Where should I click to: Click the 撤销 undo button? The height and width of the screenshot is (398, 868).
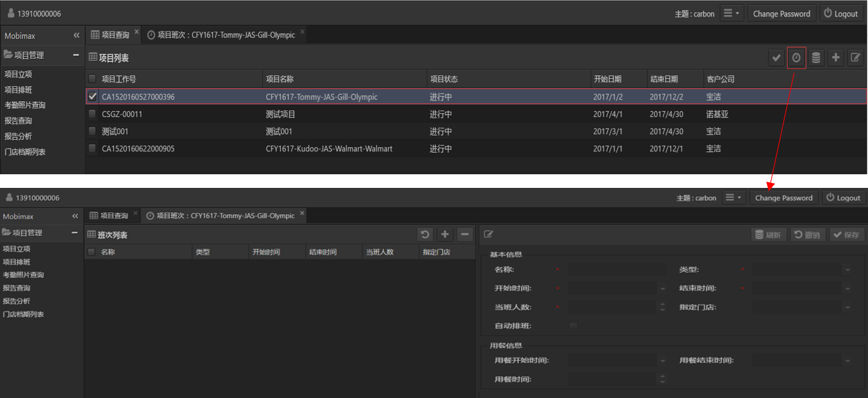click(807, 235)
